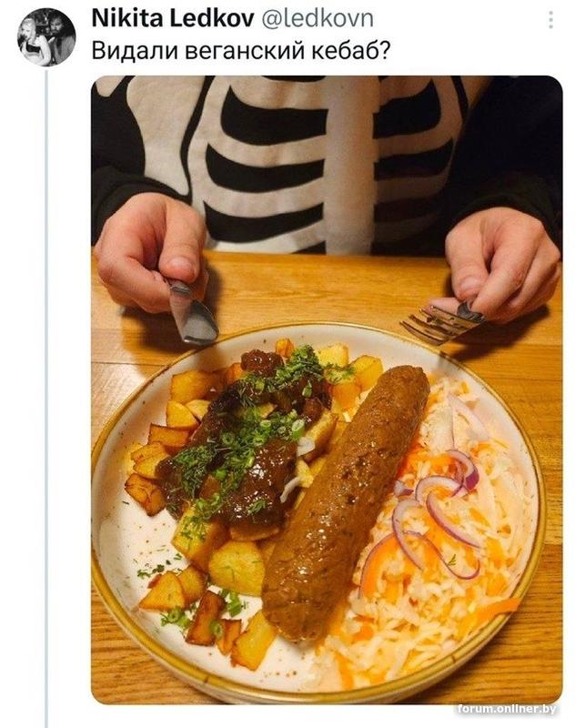Click the forum.onliner.by watermark

507,709
